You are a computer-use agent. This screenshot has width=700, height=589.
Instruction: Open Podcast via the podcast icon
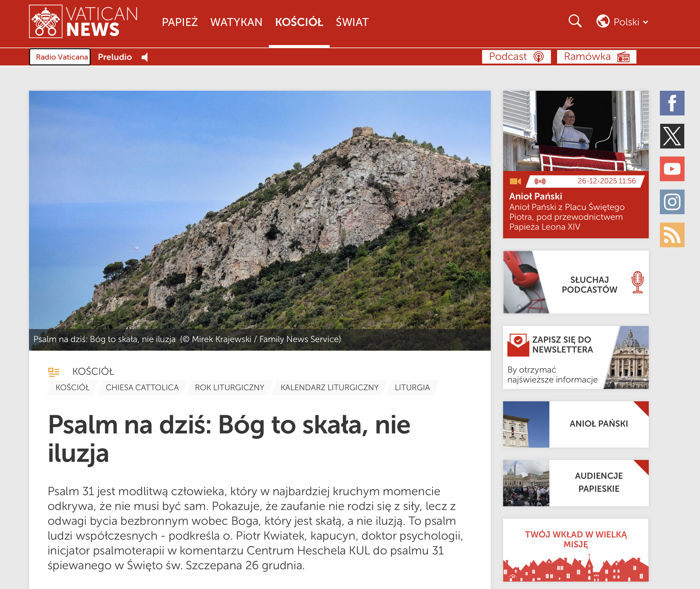(540, 56)
